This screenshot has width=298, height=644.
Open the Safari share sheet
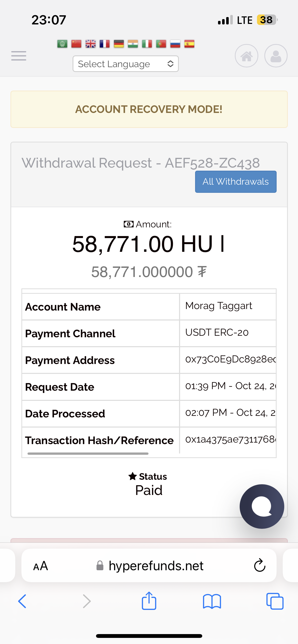coord(149,601)
